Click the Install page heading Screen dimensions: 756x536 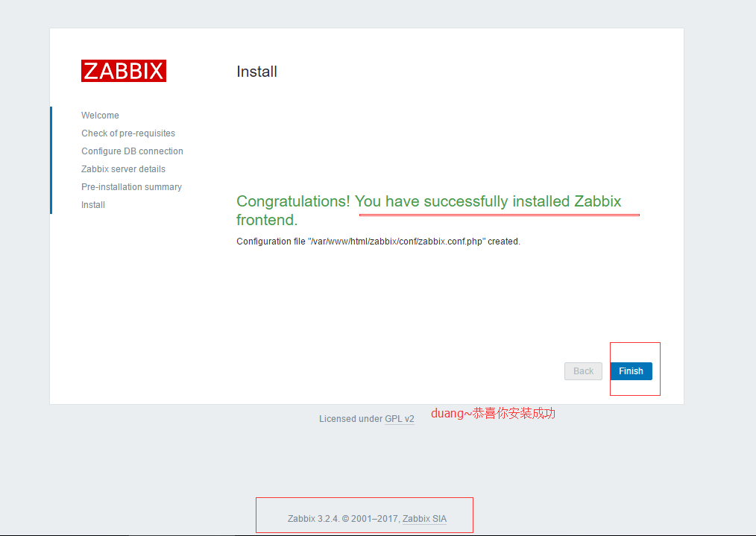pos(256,72)
